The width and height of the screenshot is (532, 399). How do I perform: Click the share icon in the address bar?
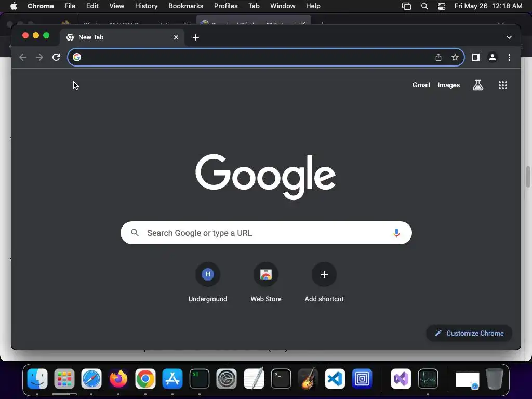[x=438, y=57]
